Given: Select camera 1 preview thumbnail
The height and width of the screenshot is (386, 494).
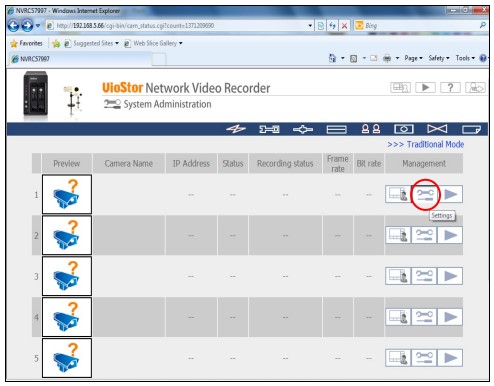Looking at the screenshot, I should click(x=67, y=194).
